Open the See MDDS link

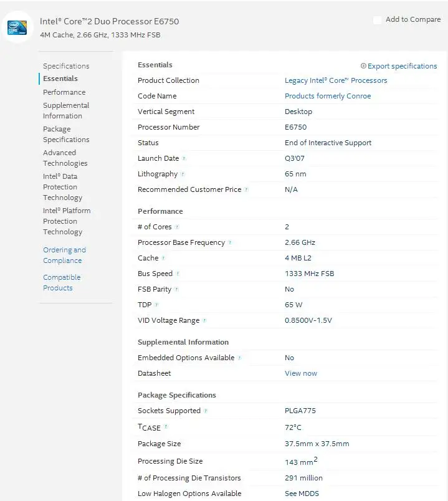click(302, 493)
